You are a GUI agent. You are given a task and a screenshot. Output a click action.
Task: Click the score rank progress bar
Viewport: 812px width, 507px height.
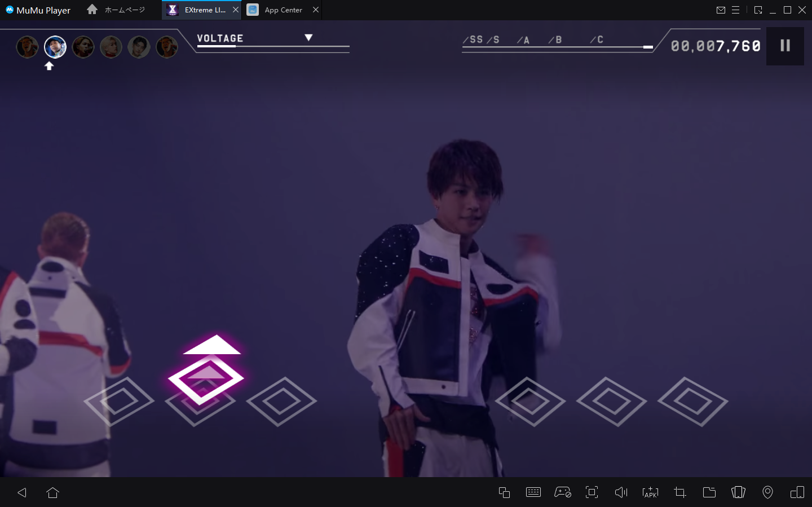pyautogui.click(x=558, y=47)
